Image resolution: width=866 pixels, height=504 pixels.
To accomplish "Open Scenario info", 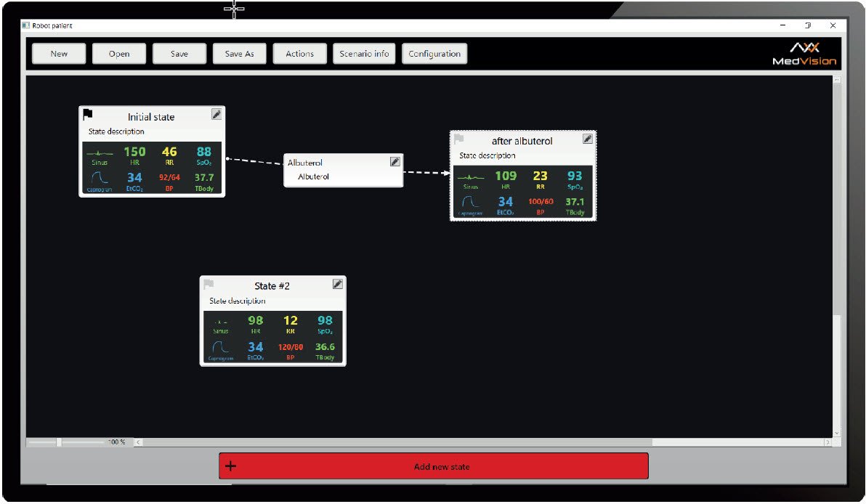I will coord(365,54).
